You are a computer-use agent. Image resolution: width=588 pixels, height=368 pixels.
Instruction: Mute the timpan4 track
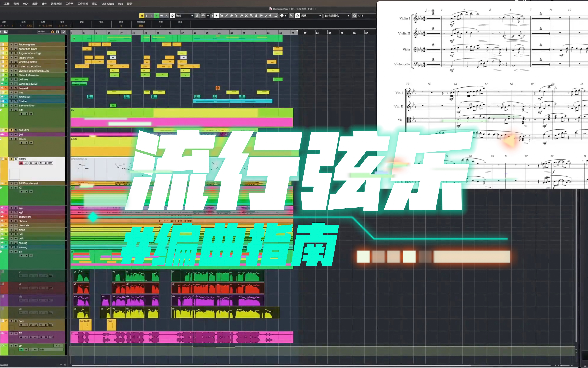11,88
